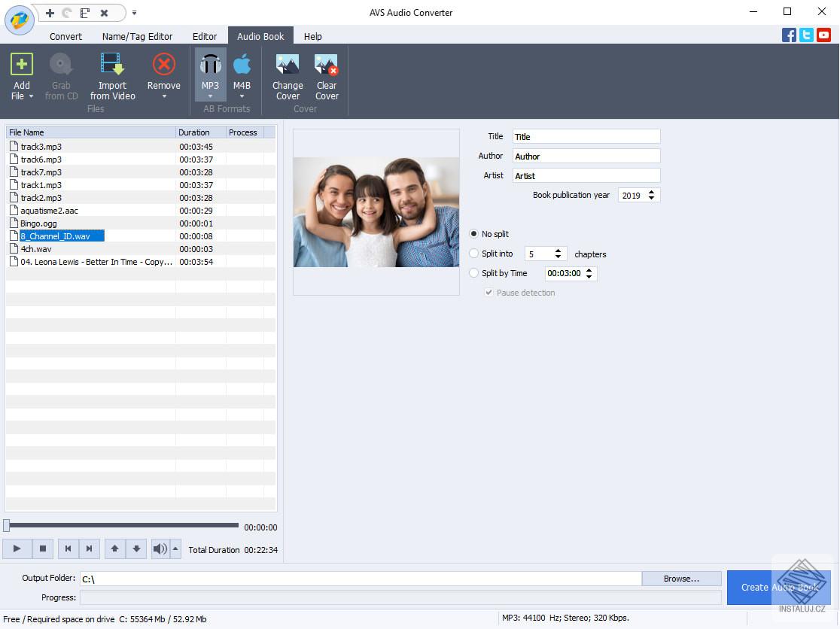The height and width of the screenshot is (629, 840).
Task: Open the MP3 format dropdown arrow
Action: click(210, 96)
